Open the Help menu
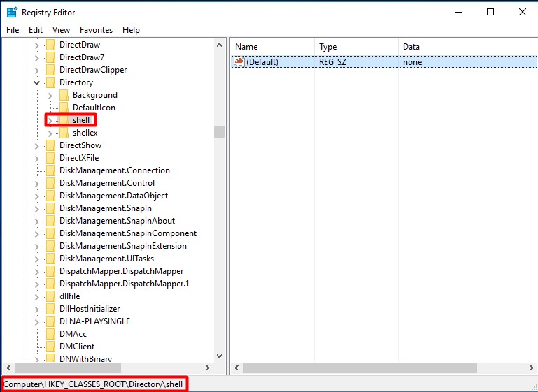Viewport: 538px width, 392px height. (131, 30)
